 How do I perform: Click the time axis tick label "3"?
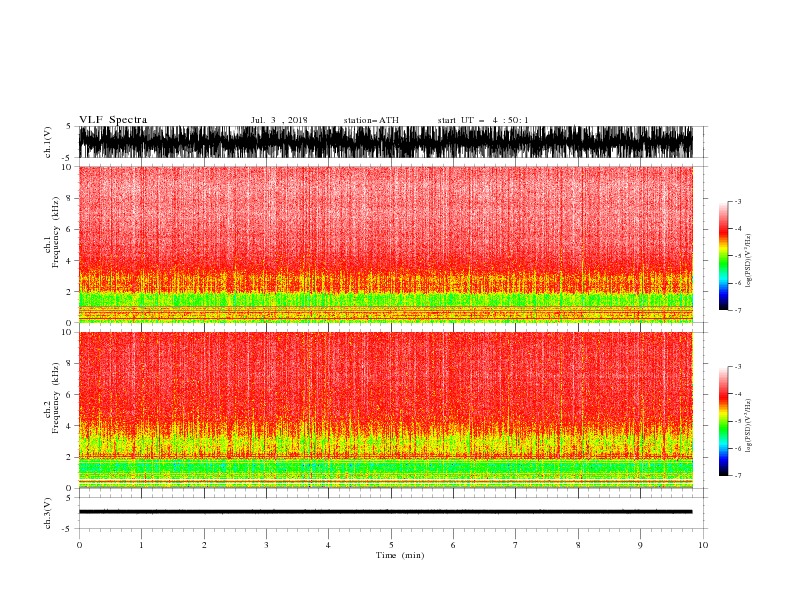pos(266,545)
